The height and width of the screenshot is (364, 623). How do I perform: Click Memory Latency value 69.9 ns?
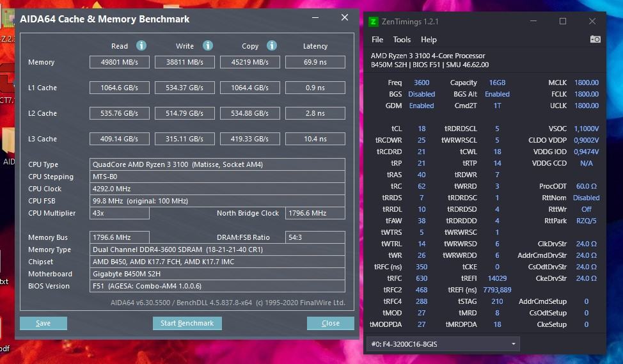[x=315, y=62]
